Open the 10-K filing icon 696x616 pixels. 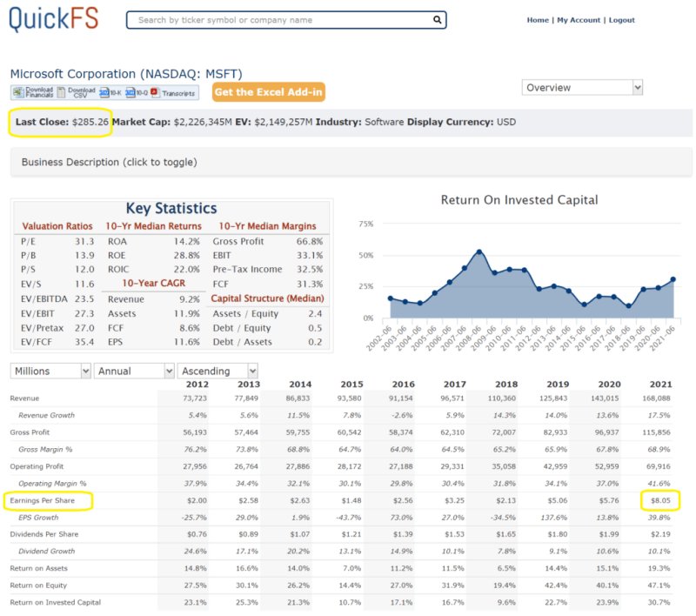pyautogui.click(x=104, y=92)
